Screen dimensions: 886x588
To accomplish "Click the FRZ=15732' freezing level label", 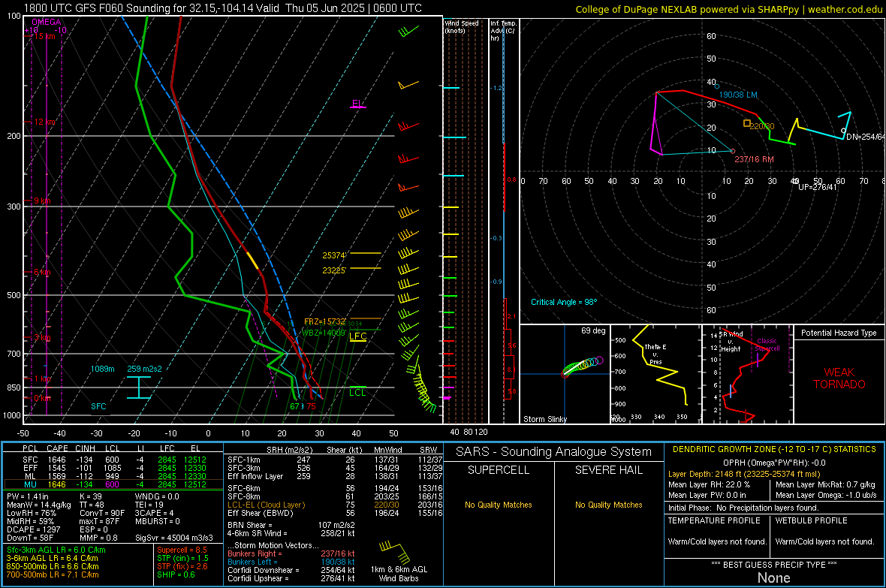I will point(325,321).
